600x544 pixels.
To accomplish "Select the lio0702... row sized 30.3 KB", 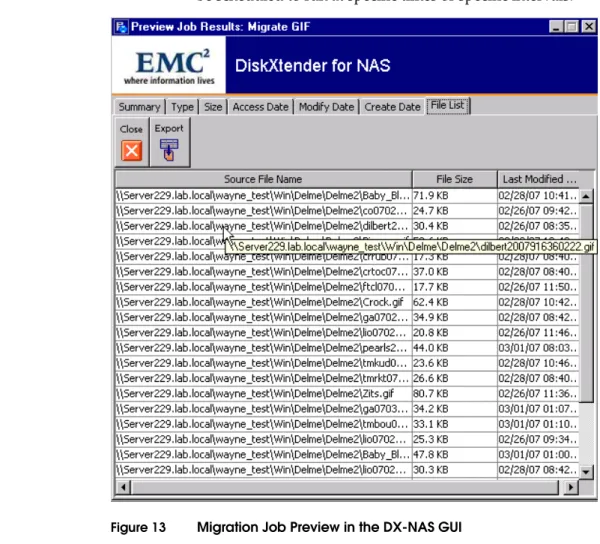I will click(347, 470).
